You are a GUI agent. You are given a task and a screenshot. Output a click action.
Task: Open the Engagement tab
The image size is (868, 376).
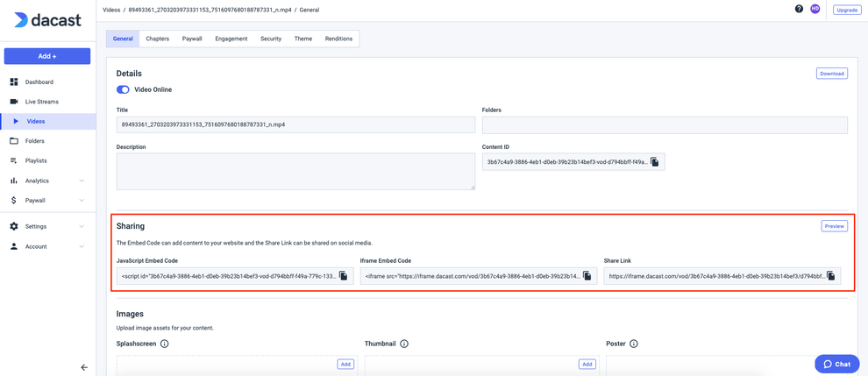(x=231, y=39)
